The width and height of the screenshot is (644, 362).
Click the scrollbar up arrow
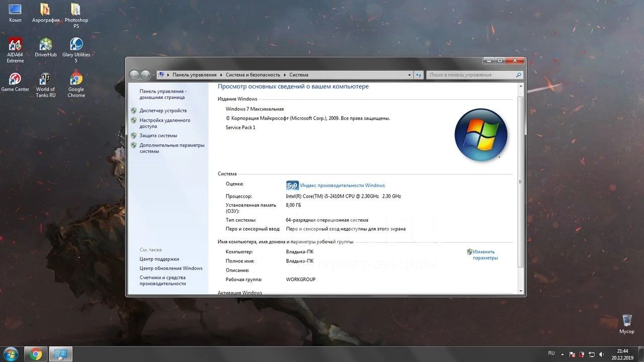point(520,86)
